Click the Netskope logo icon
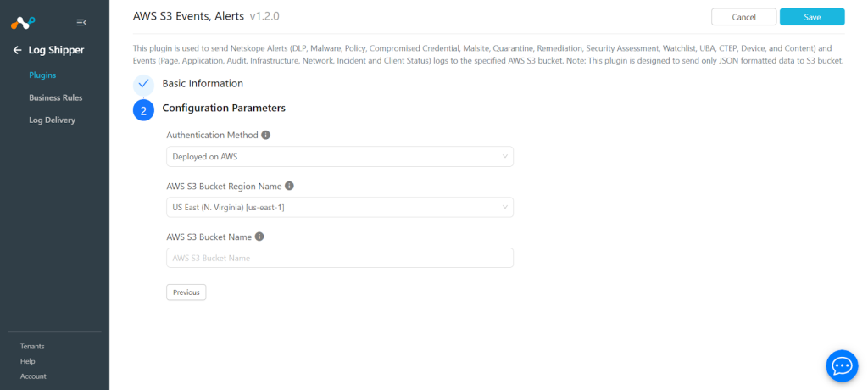The height and width of the screenshot is (390, 868). pyautogui.click(x=23, y=23)
